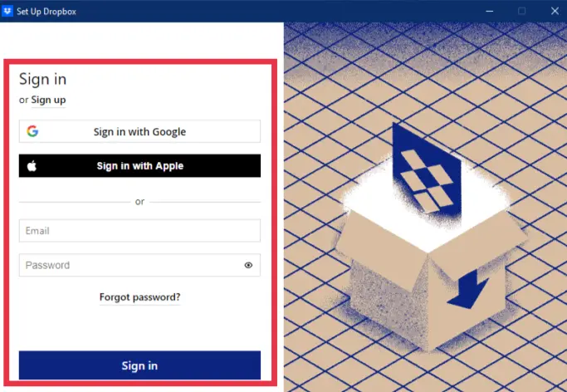Close the Set Up Dropbox window
This screenshot has height=392, width=567.
(x=555, y=11)
